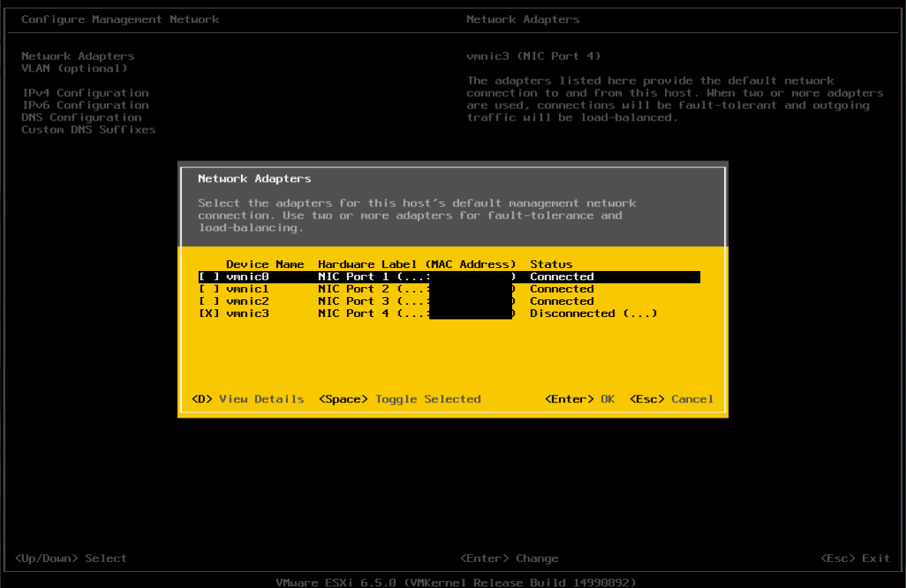Open IPv4 Configuration from the sidebar
The image size is (906, 588).
84,92
